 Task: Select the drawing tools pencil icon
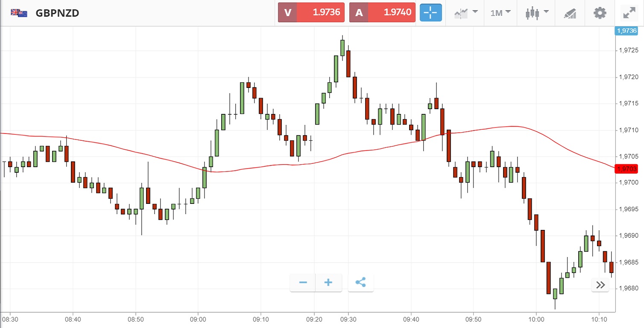(x=570, y=13)
